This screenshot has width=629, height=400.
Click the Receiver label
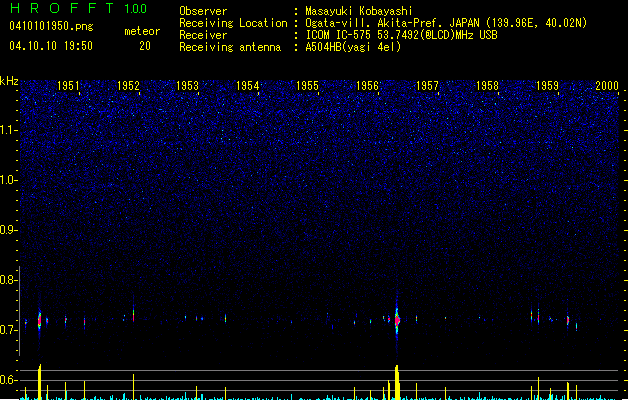203,35
